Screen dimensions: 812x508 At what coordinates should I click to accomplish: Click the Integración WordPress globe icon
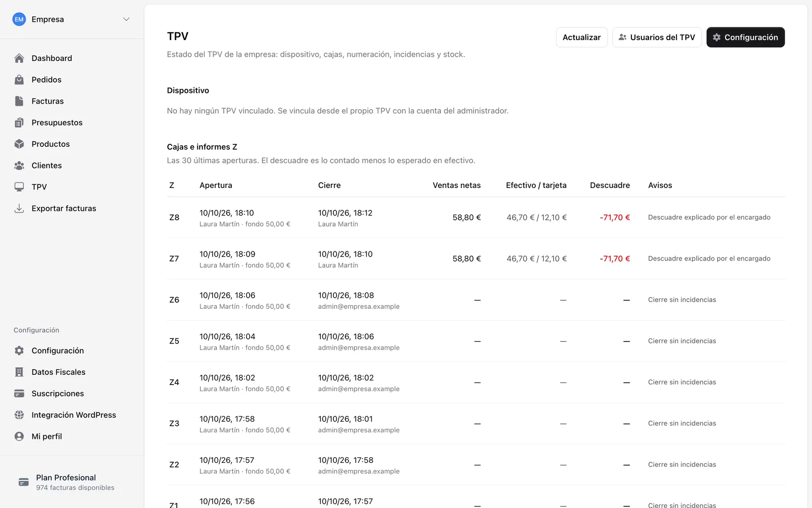click(x=19, y=415)
